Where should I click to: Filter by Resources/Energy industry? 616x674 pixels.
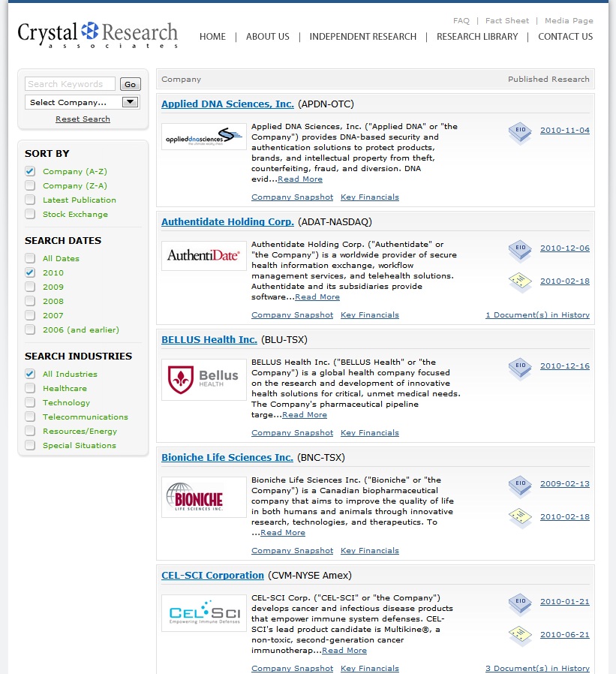coord(30,431)
